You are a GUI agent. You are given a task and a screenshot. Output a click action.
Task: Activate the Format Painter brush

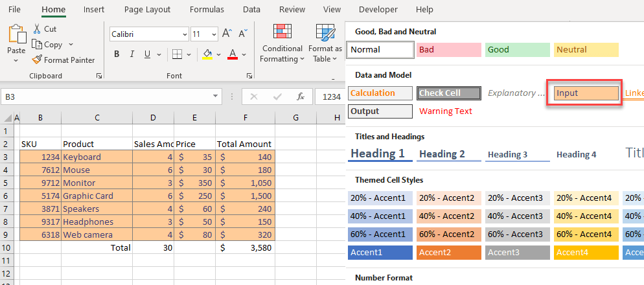[x=37, y=60]
